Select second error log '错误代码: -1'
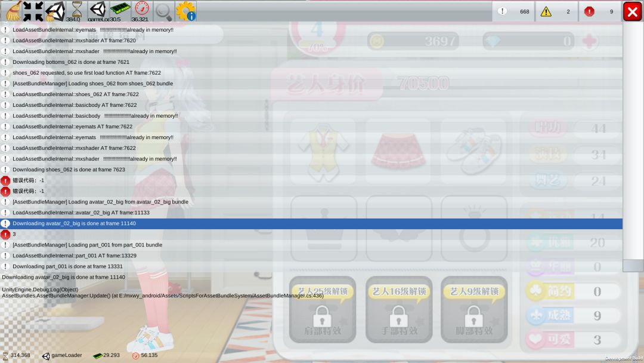 click(311, 191)
